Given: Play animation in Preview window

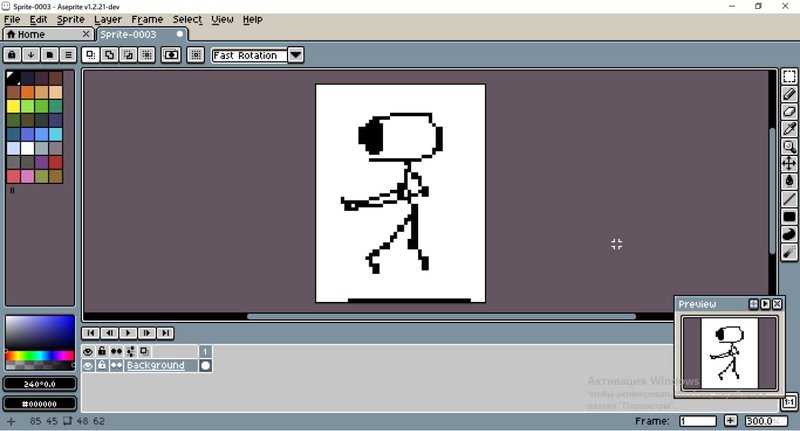Looking at the screenshot, I should coord(765,304).
